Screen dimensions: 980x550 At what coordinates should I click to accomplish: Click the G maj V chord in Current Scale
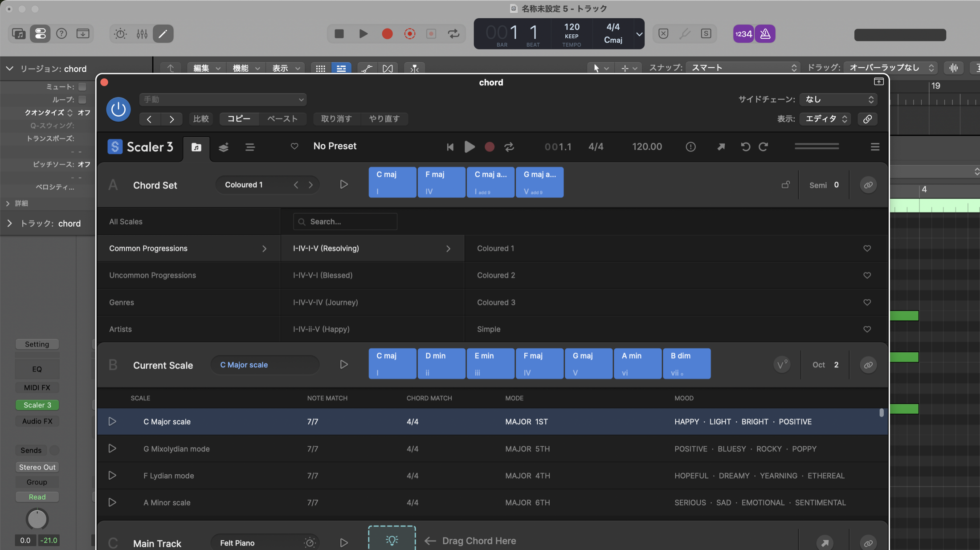pos(588,364)
